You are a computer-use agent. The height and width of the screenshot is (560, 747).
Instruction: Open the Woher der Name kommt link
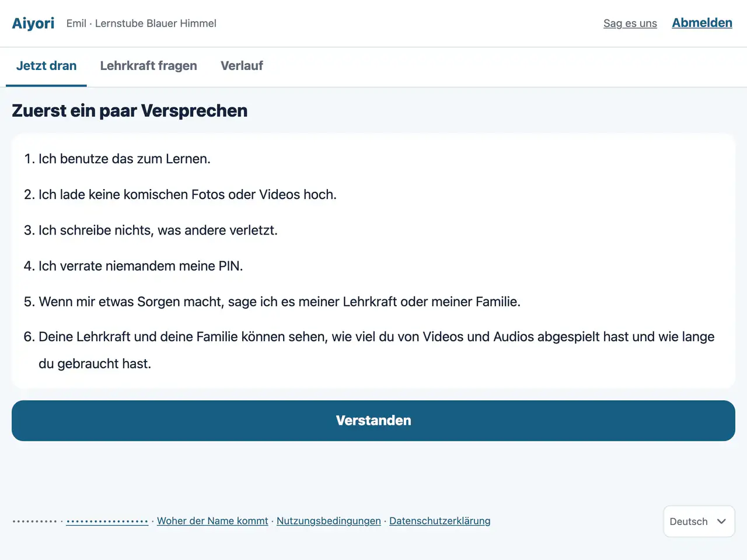212,521
